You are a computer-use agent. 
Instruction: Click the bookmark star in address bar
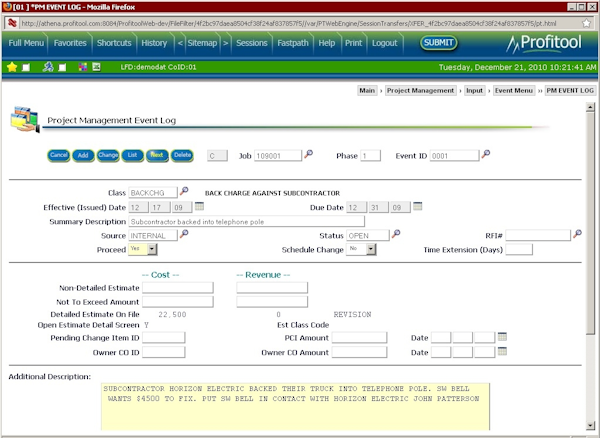click(x=586, y=23)
